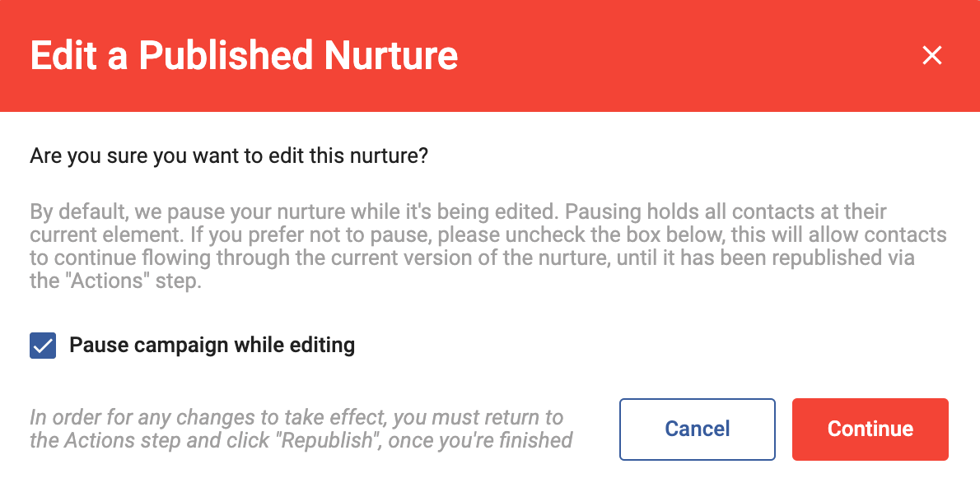The height and width of the screenshot is (492, 980).
Task: Close the Edit a Published Nurture dialog
Action: pyautogui.click(x=931, y=56)
